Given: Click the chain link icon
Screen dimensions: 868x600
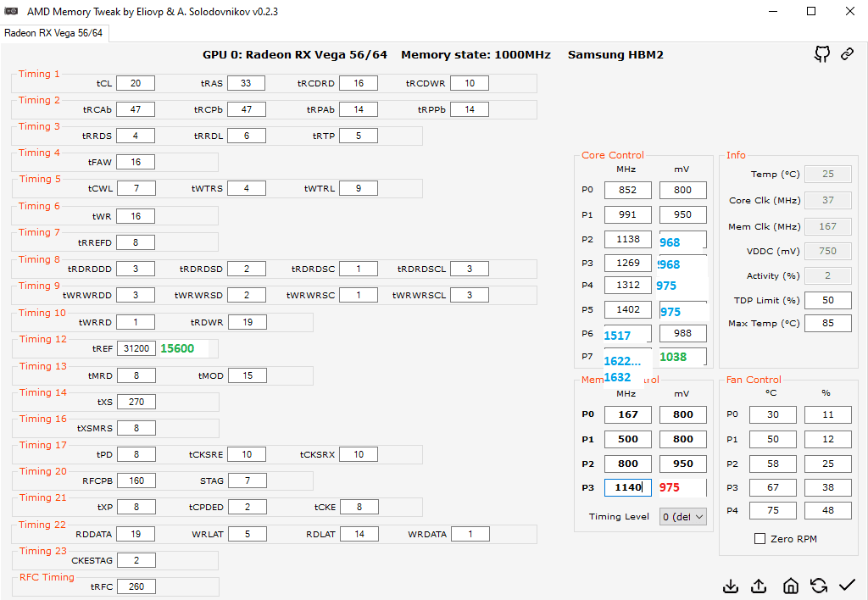Looking at the screenshot, I should click(x=847, y=54).
